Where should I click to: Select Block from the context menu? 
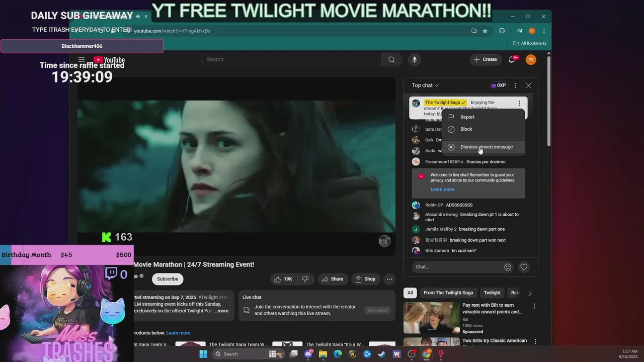pos(484,129)
